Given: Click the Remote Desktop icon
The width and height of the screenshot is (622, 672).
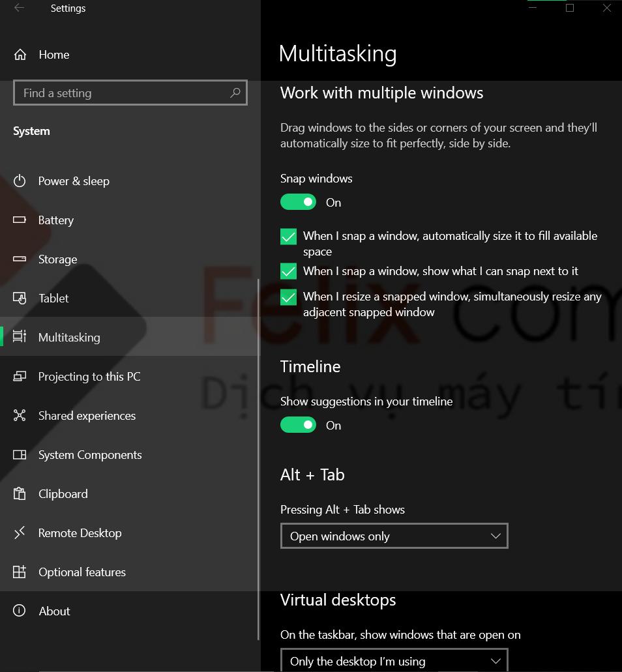Looking at the screenshot, I should pos(20,533).
